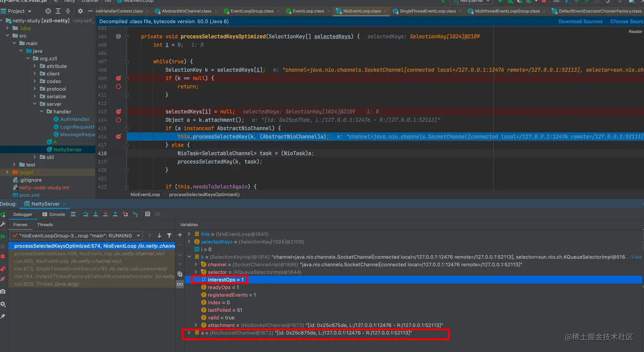Click the frames filter funnel icon
The width and height of the screenshot is (644, 352).
[169, 235]
